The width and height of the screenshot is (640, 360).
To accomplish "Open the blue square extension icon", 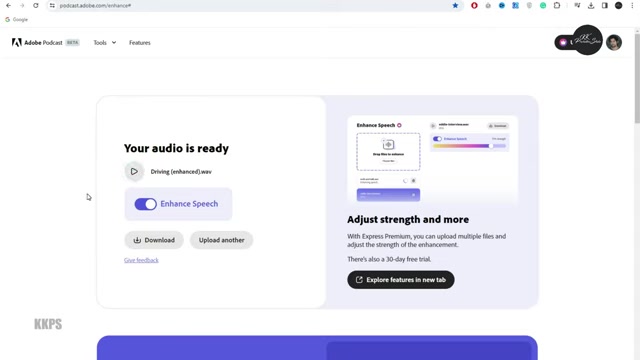I will (516, 6).
